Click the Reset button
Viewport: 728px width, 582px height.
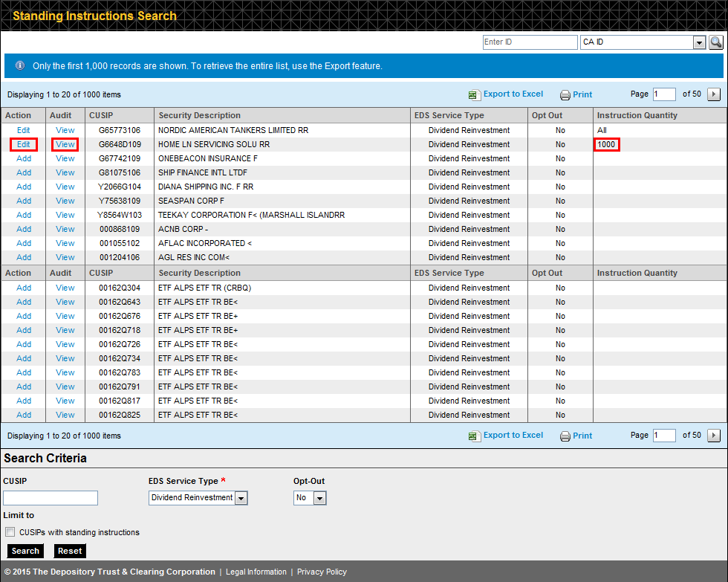[x=69, y=551]
